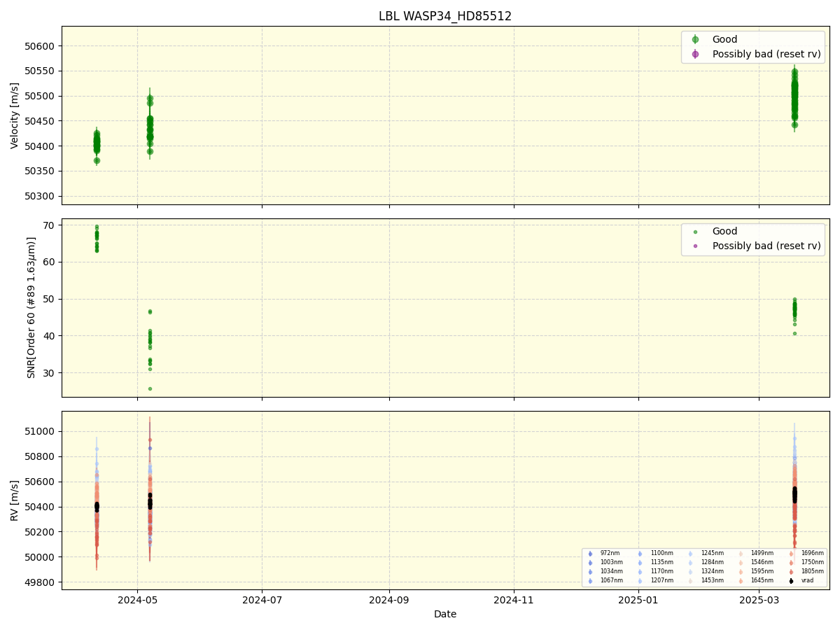The width and height of the screenshot is (840, 630).
Task: Click the 50400 RV tick label
Action: tap(41, 507)
